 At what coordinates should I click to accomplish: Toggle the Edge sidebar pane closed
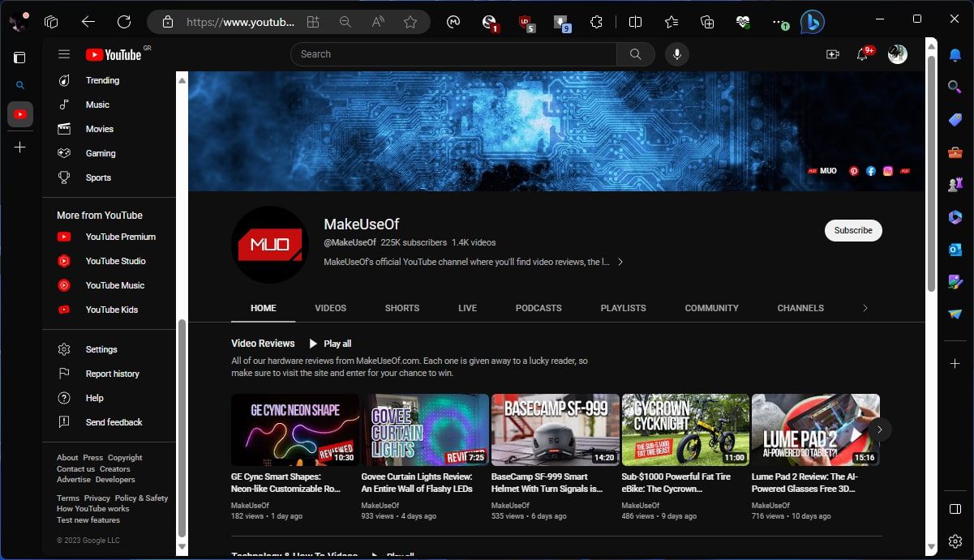coord(955,508)
